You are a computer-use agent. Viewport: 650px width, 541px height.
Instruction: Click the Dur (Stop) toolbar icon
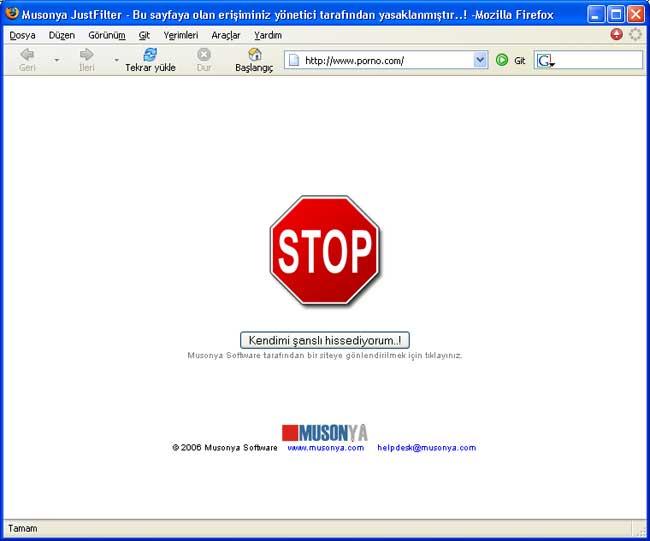204,54
